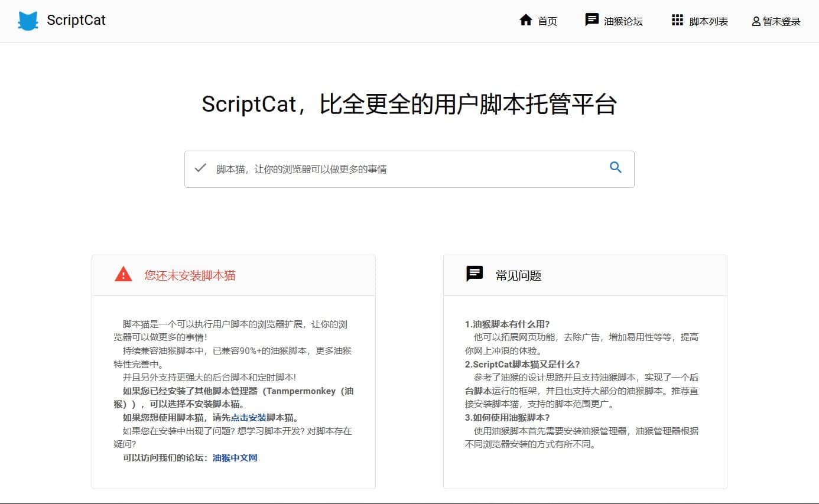Image resolution: width=819 pixels, height=504 pixels.
Task: Click the 常见问题 panel header
Action: tap(518, 274)
